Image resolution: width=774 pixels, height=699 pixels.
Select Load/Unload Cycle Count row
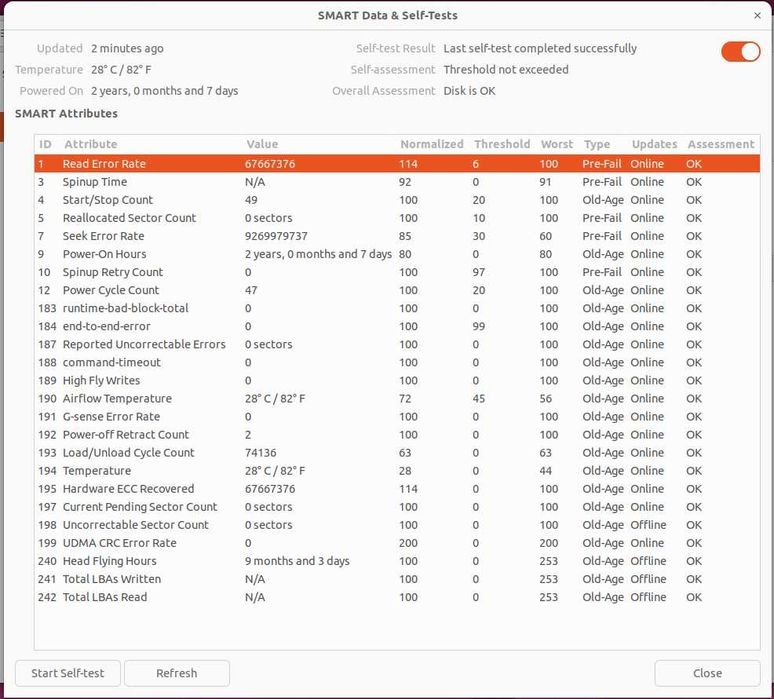pyautogui.click(x=397, y=453)
